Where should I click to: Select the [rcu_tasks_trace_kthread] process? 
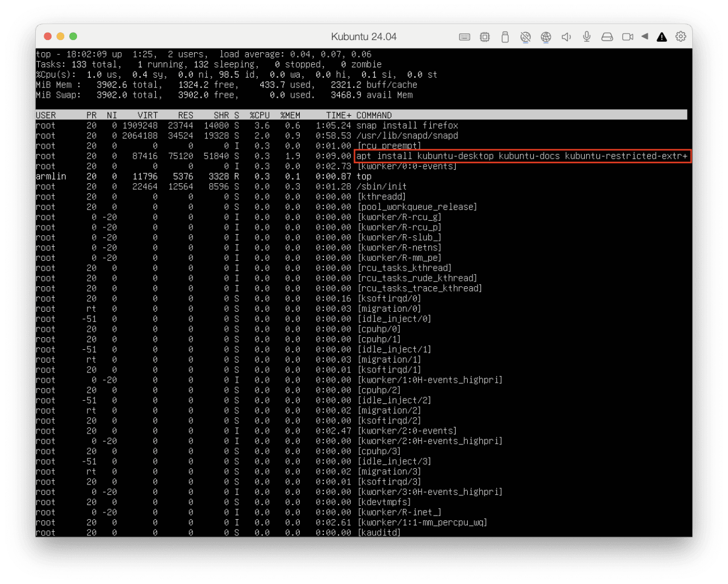coord(420,288)
